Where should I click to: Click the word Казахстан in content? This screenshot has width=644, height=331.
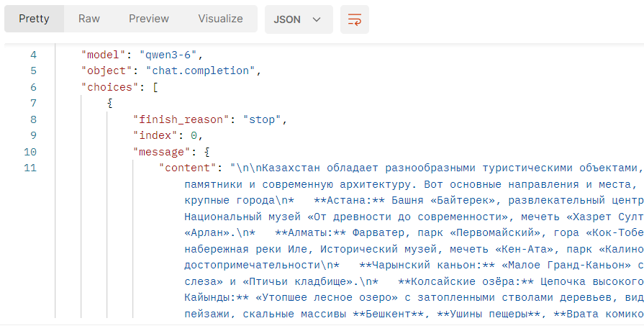click(x=291, y=168)
